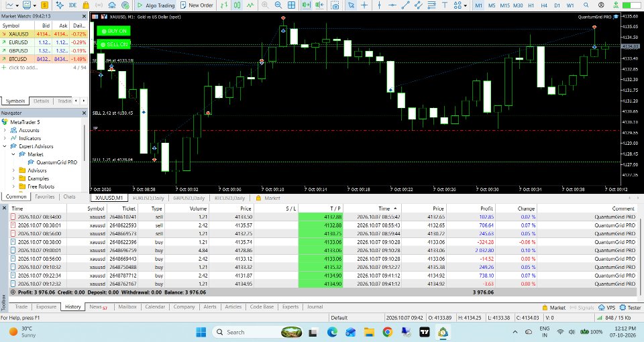Switch to M5 timeframe
644x342 pixels.
[492, 5]
